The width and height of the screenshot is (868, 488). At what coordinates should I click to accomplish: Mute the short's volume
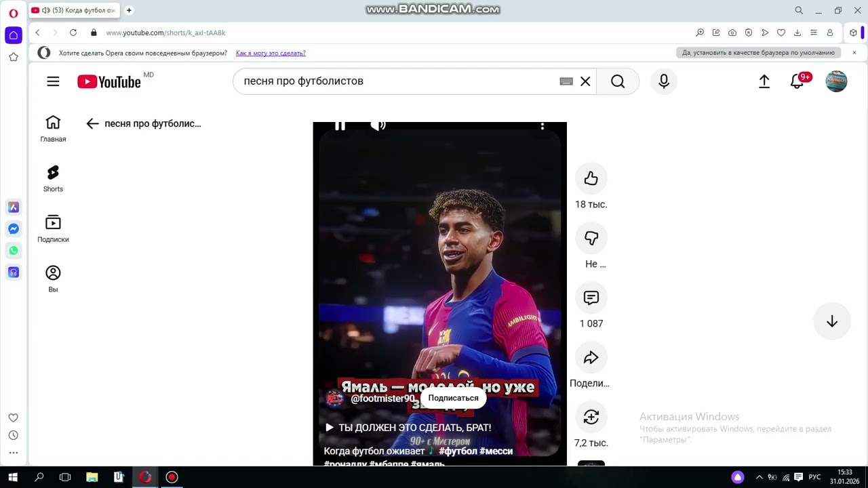point(378,125)
